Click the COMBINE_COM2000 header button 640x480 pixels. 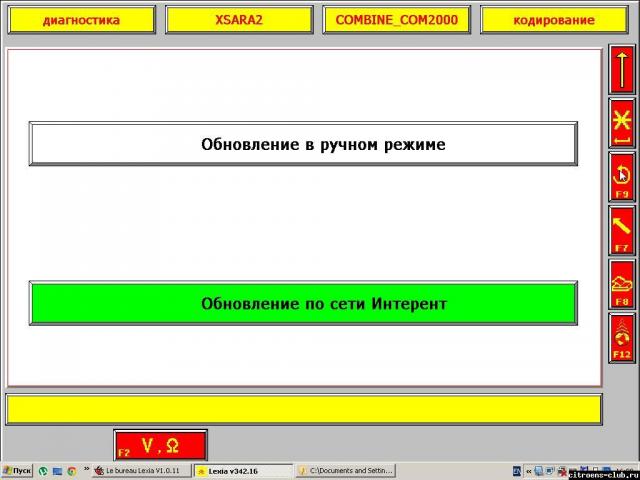(397, 20)
